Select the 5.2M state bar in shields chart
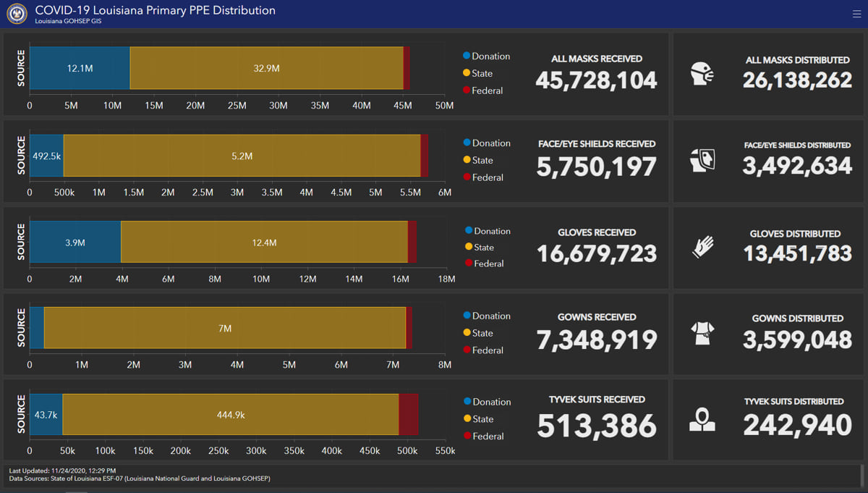The width and height of the screenshot is (868, 493). click(x=242, y=156)
